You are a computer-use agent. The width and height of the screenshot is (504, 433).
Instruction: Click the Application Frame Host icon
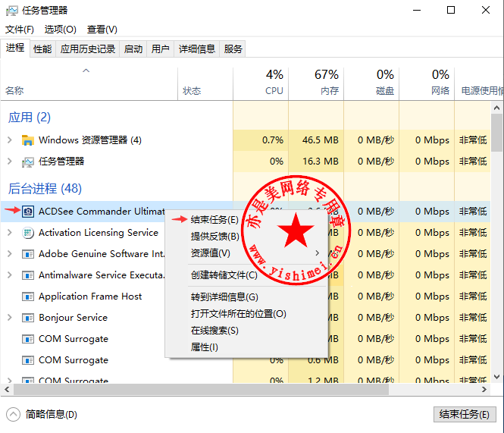click(x=27, y=297)
